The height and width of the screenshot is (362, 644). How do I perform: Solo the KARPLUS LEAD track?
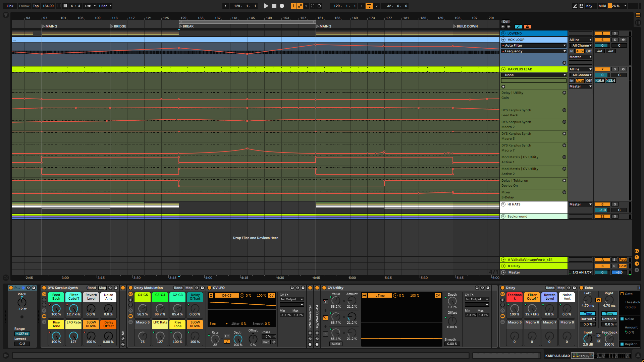[615, 69]
